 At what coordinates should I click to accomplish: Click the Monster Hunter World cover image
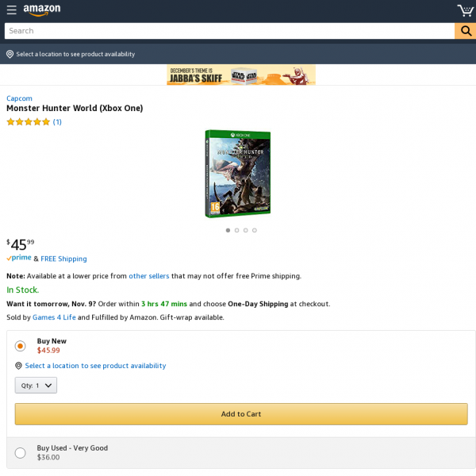pyautogui.click(x=238, y=174)
